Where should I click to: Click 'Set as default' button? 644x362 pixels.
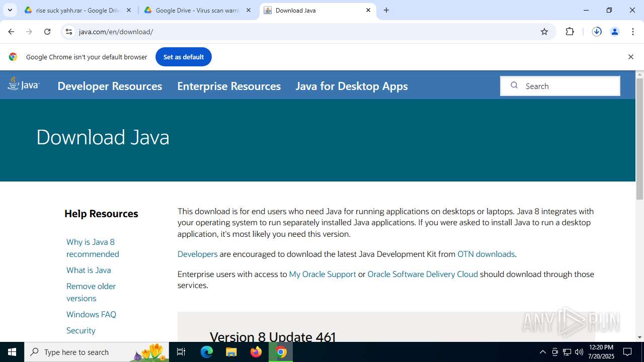click(x=184, y=57)
